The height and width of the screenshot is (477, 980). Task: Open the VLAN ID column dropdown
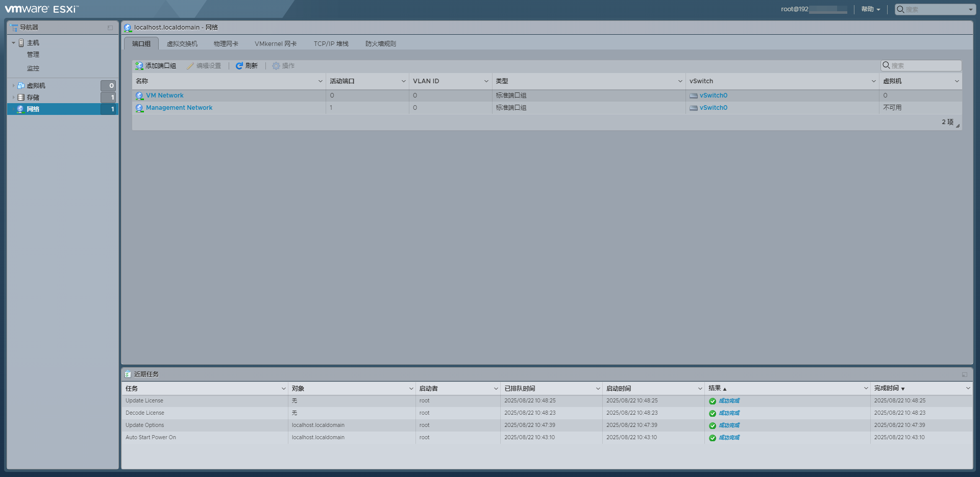coord(485,81)
